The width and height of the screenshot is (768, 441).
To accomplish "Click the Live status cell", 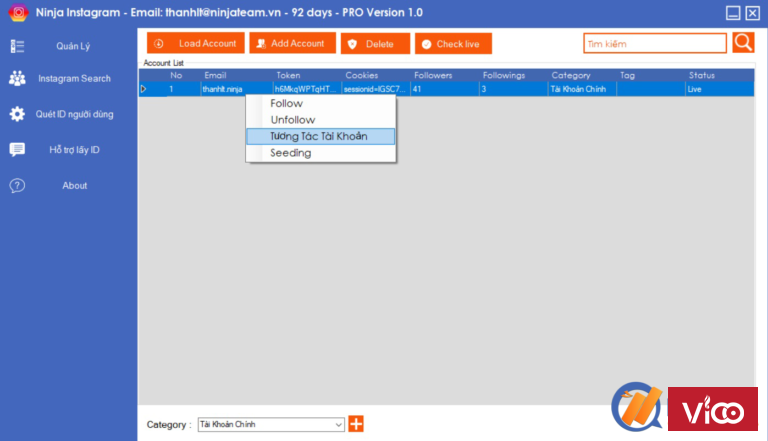I will click(x=720, y=89).
